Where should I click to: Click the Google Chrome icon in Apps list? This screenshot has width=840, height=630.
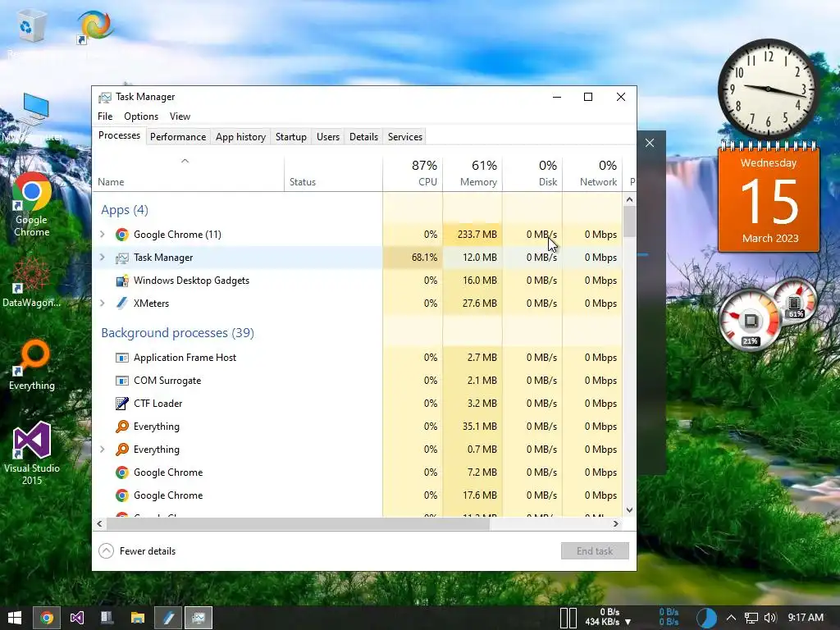point(122,234)
